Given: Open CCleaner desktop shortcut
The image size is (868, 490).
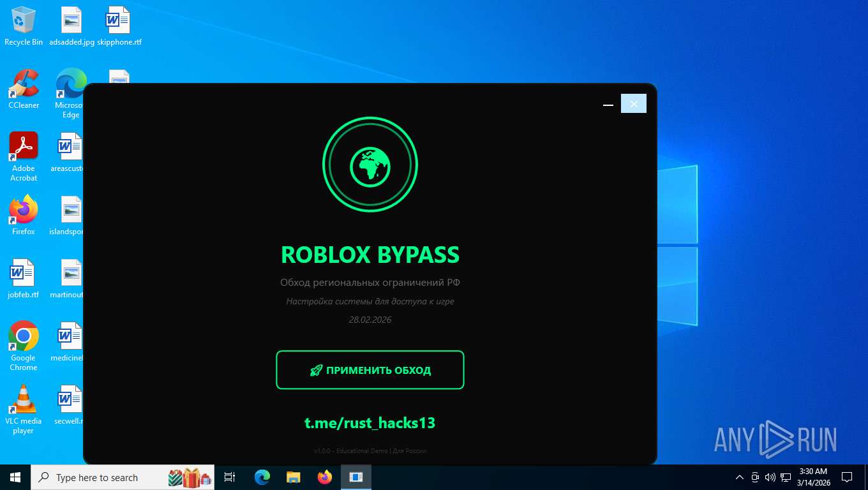Looking at the screenshot, I should pyautogui.click(x=24, y=89).
